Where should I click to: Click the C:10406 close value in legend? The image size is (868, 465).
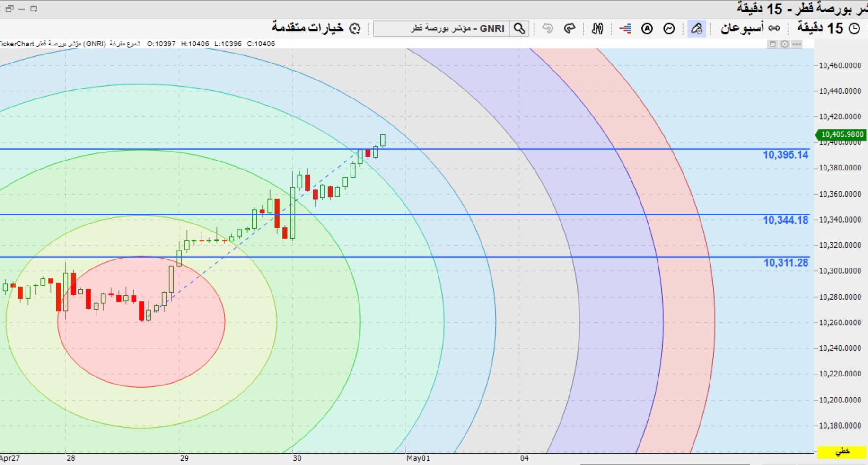pos(261,44)
